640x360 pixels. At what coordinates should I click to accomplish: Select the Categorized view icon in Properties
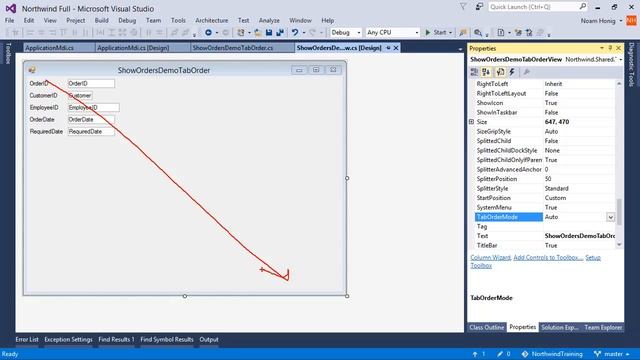tap(474, 72)
